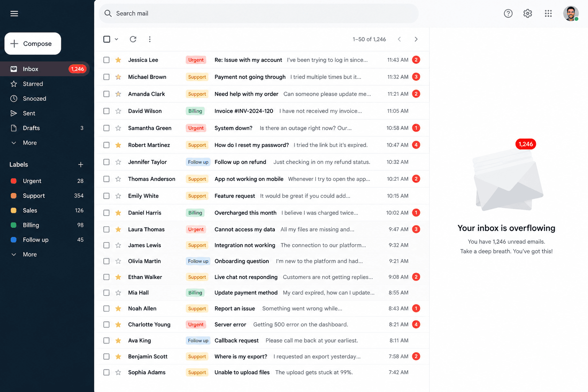Select the David Wilson email checkbox
Image resolution: width=588 pixels, height=392 pixels.
(106, 111)
